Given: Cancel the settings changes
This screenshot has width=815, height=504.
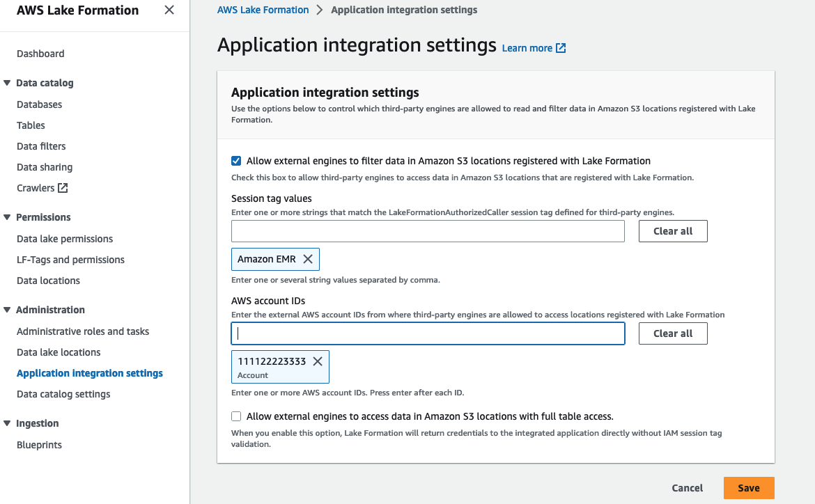Looking at the screenshot, I should (x=687, y=487).
